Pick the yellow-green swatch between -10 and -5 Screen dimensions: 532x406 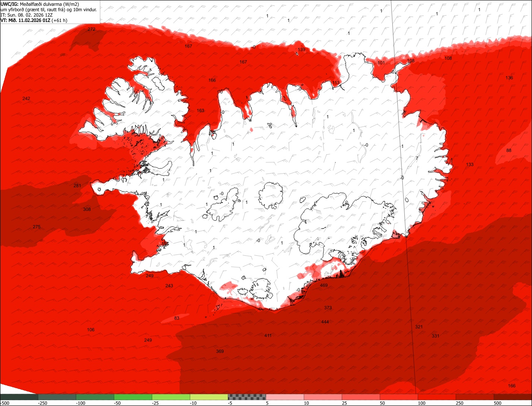209,397
